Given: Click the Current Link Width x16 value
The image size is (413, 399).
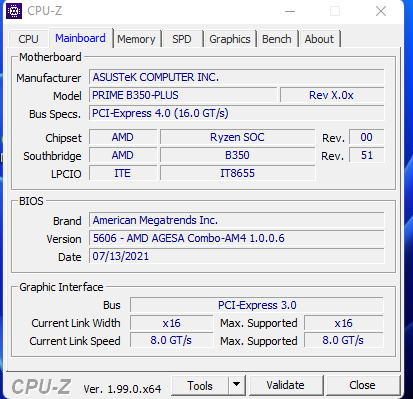Looking at the screenshot, I should click(x=171, y=323).
